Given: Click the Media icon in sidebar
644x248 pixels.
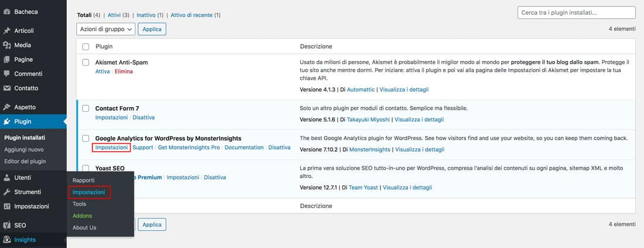Looking at the screenshot, I should (x=6, y=45).
